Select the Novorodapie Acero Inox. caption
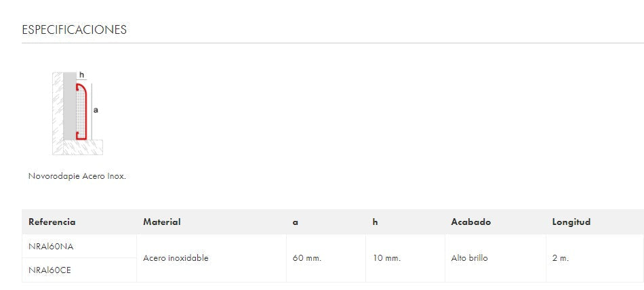 click(x=77, y=176)
